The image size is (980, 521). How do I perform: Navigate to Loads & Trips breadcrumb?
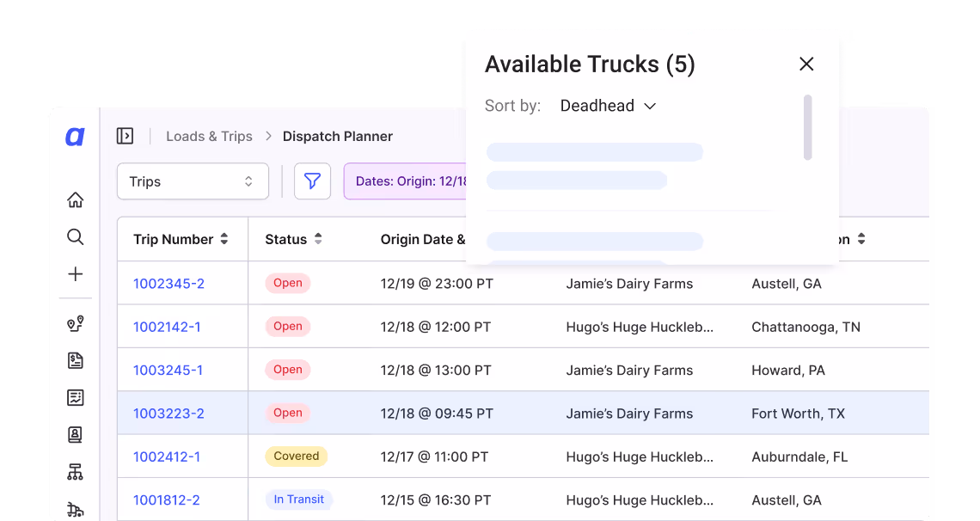point(209,136)
